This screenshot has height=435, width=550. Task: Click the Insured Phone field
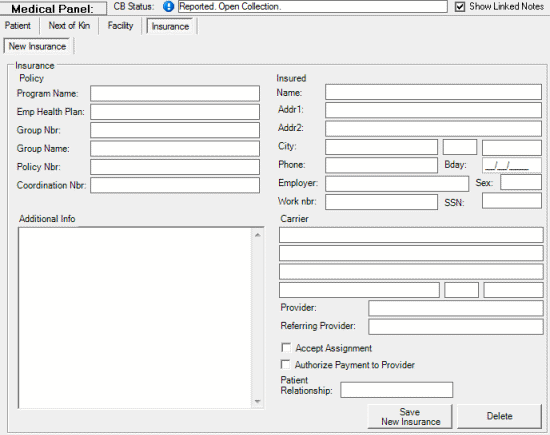tap(381, 165)
